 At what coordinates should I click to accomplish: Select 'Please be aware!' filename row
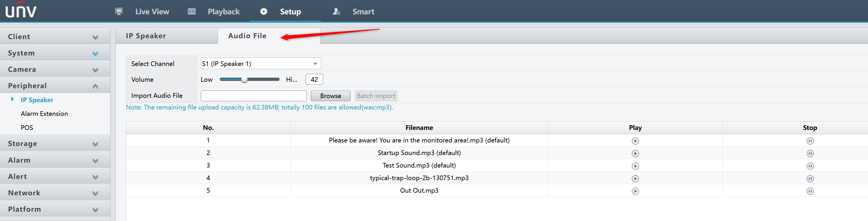pos(419,140)
